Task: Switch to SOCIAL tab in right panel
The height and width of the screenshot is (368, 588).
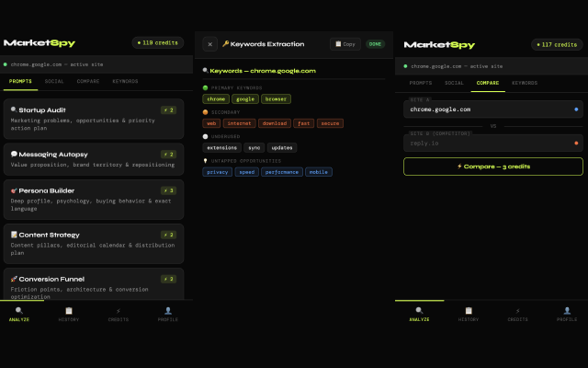Action: pos(454,83)
